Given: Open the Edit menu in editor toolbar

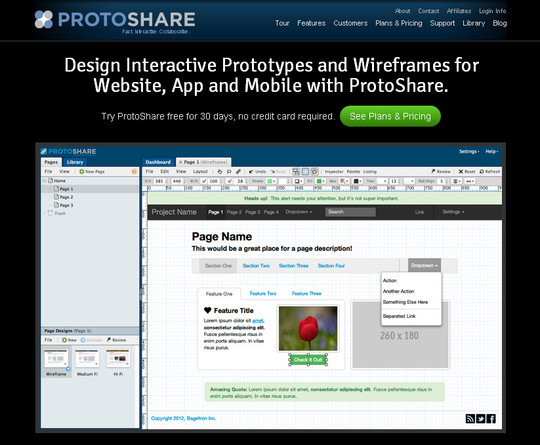Looking at the screenshot, I should 165,172.
